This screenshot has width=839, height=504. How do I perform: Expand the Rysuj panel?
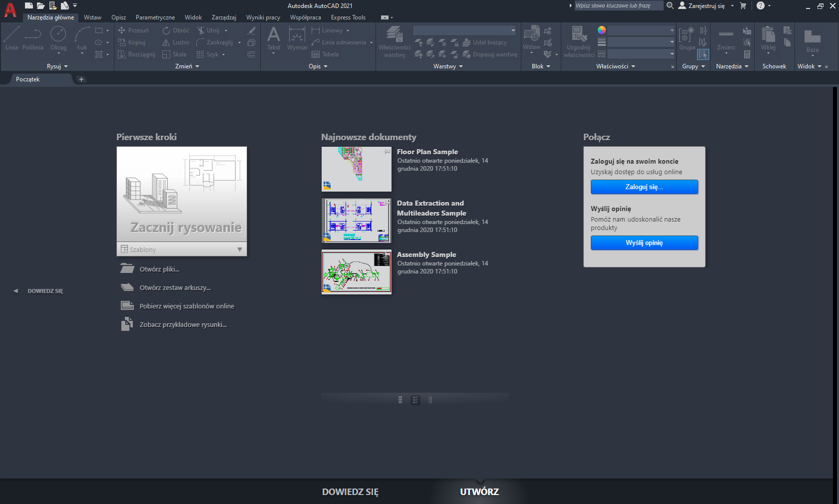(x=57, y=66)
